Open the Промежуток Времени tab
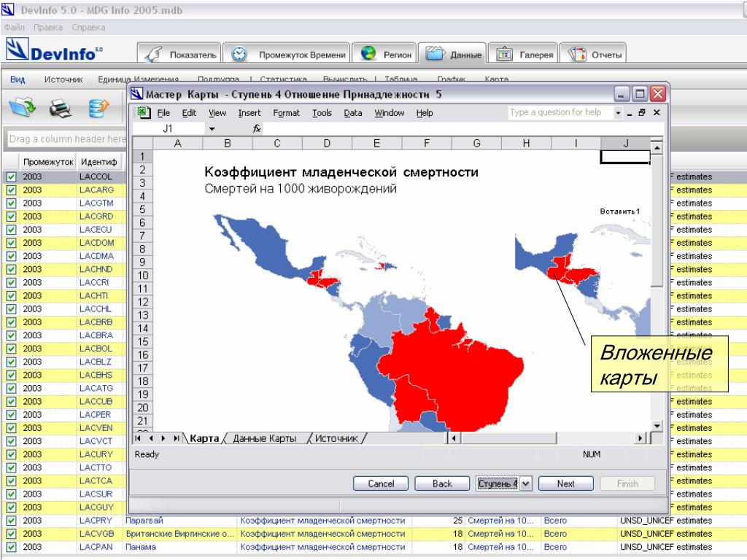 tap(287, 54)
